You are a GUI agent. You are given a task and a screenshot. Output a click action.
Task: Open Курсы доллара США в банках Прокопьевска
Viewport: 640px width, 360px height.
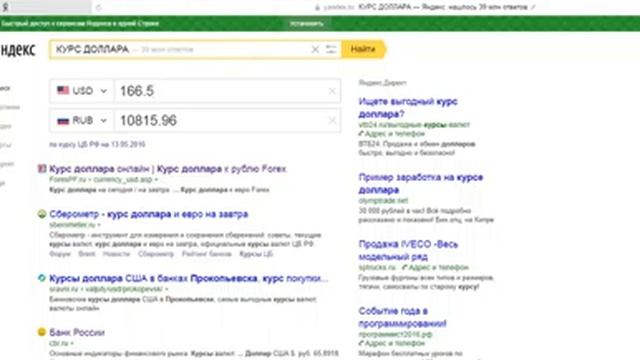189,278
